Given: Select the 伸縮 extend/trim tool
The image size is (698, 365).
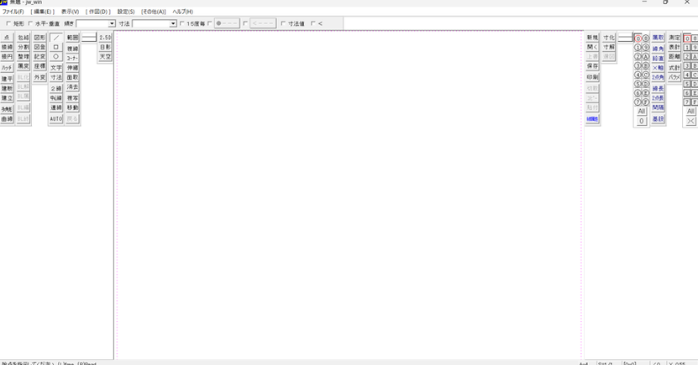Looking at the screenshot, I should (73, 68).
